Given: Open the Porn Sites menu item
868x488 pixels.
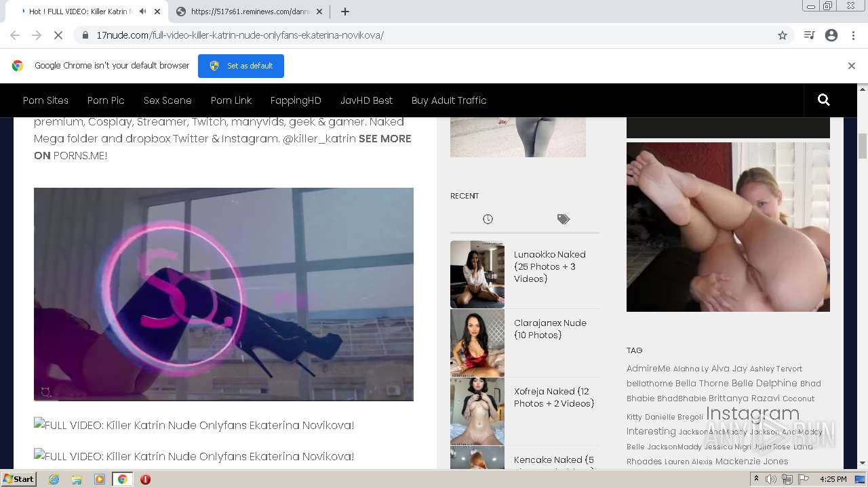Looking at the screenshot, I should pyautogui.click(x=45, y=100).
